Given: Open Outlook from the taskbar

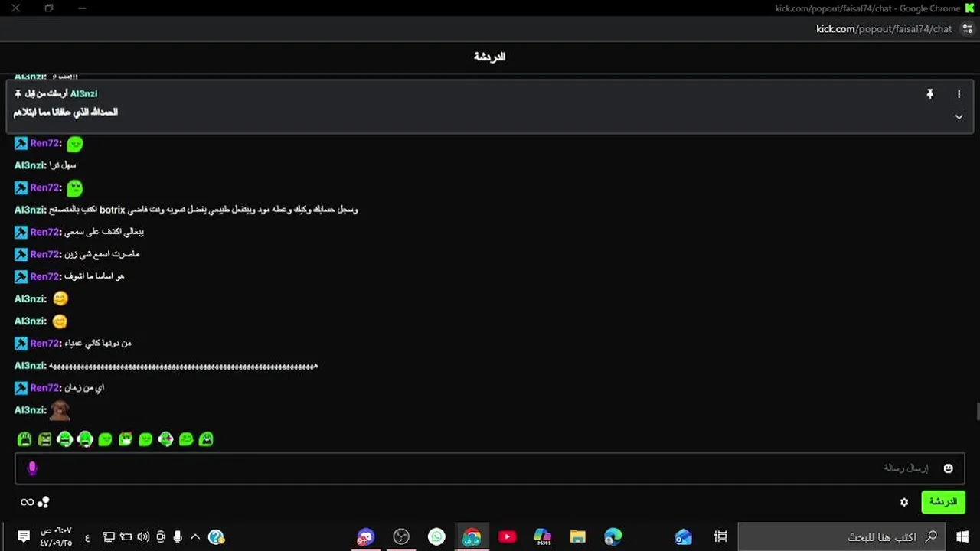Looking at the screenshot, I should click(683, 536).
